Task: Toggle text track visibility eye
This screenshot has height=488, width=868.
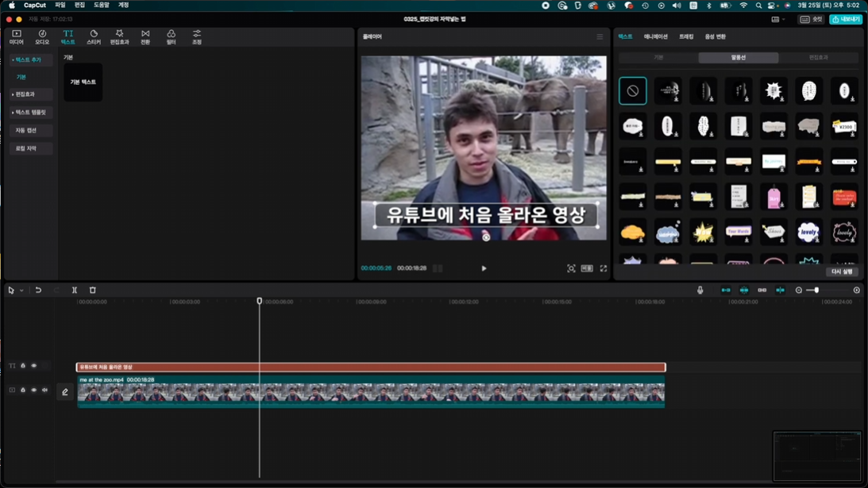Action: click(x=34, y=366)
